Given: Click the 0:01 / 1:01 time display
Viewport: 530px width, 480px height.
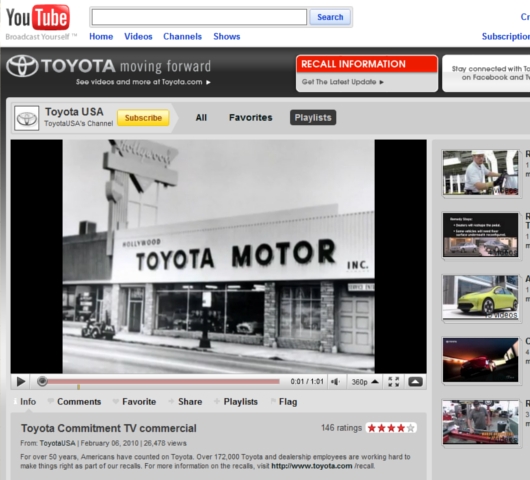Looking at the screenshot, I should 307,382.
